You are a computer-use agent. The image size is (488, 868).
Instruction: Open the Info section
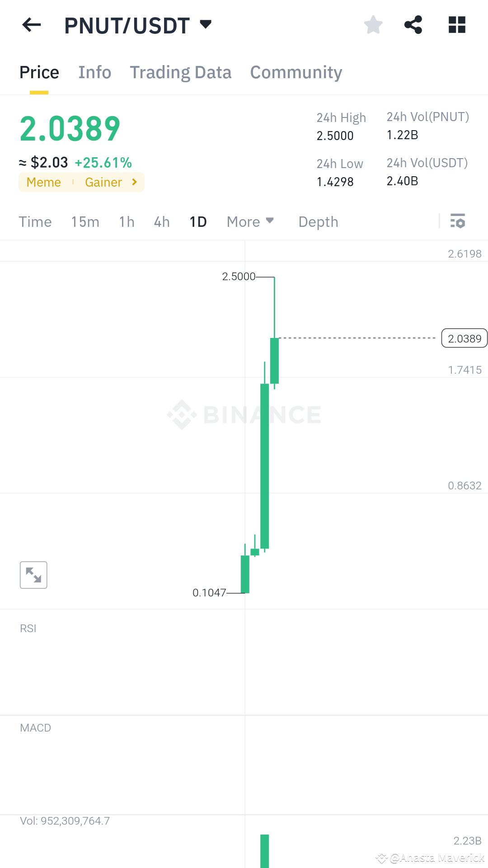pos(94,72)
